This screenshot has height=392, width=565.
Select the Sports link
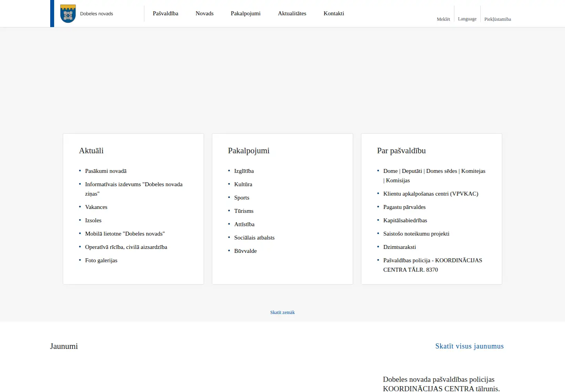click(242, 198)
